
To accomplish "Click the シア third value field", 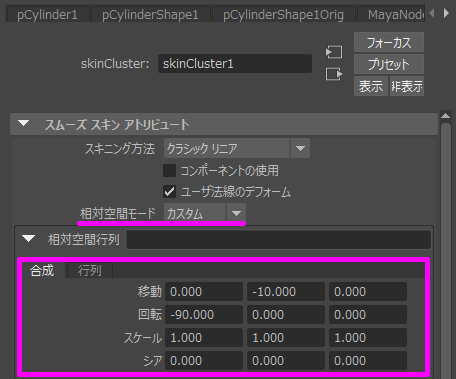I will coord(368,361).
